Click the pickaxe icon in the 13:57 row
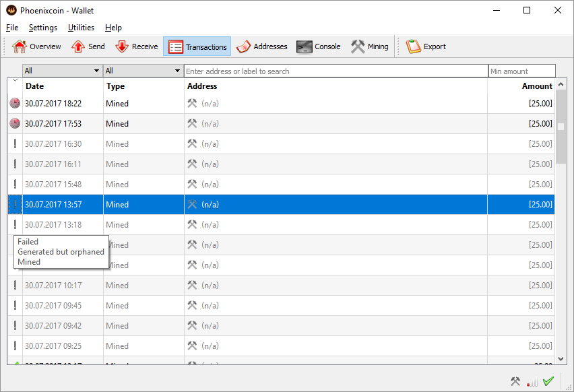Image resolution: width=574 pixels, height=392 pixels. (192, 204)
